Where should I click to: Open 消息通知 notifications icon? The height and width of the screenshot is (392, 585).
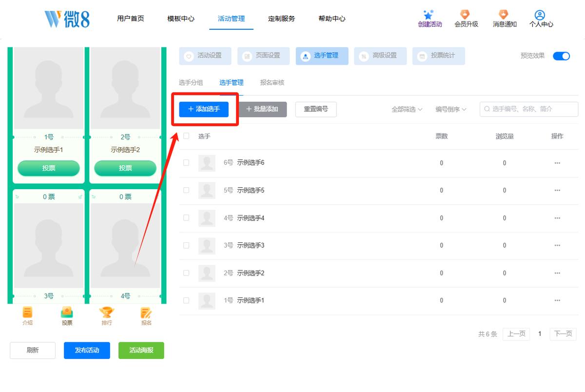tap(504, 15)
